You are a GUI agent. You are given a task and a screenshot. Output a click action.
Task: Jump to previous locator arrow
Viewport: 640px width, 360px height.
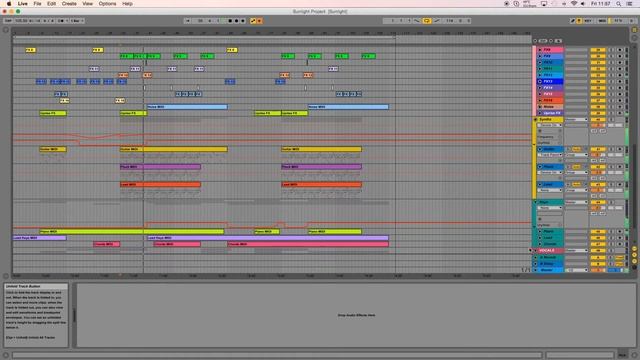[535, 41]
